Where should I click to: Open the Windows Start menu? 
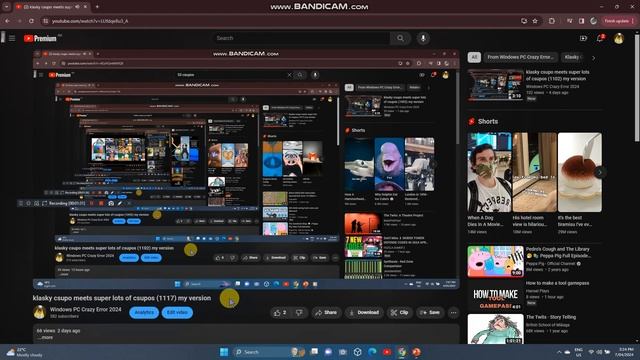[x=224, y=352]
